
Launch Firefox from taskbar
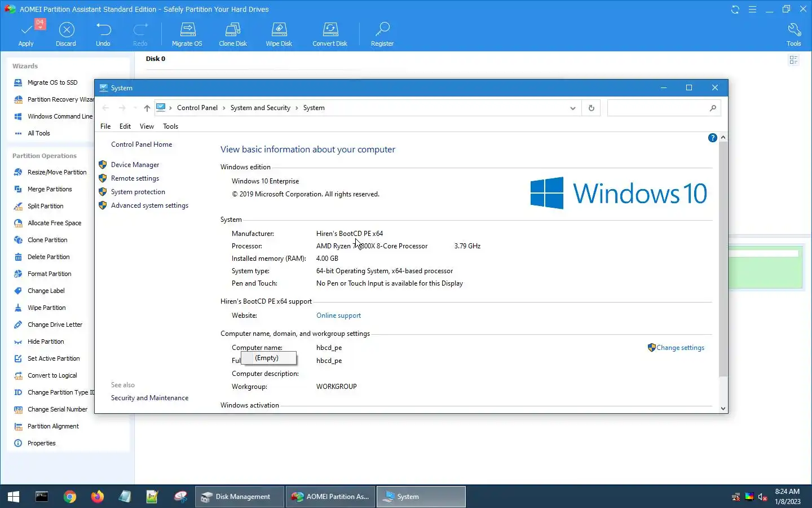coord(98,497)
